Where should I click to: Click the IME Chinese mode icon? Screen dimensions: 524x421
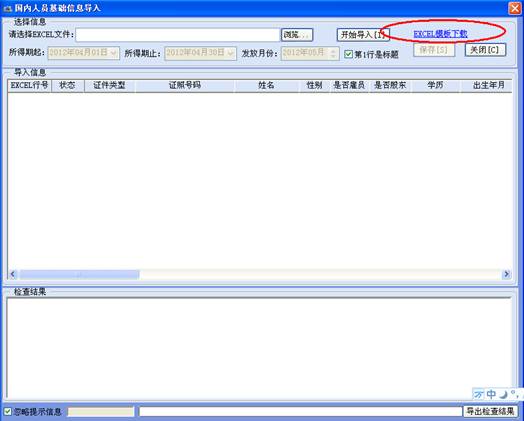pyautogui.click(x=491, y=394)
